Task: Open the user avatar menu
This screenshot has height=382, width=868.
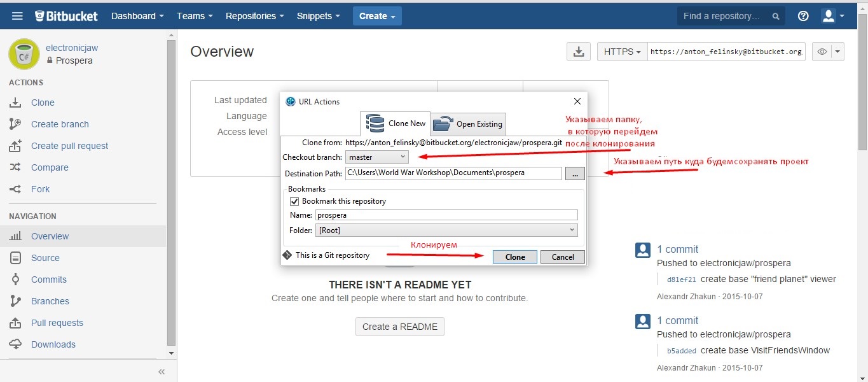Action: (832, 16)
